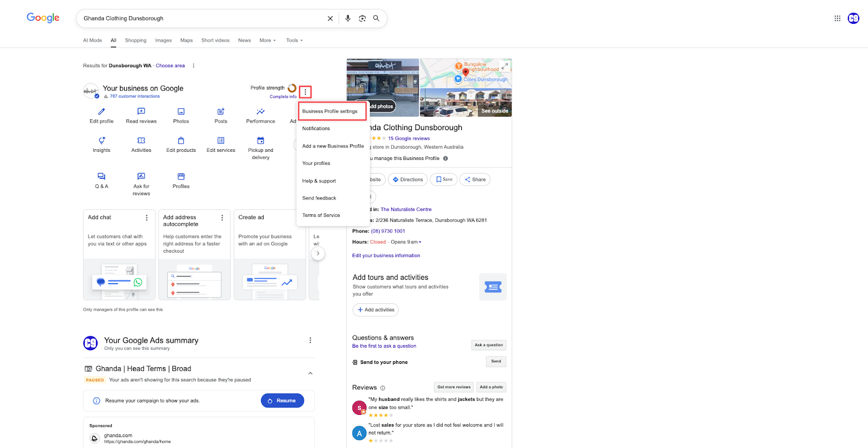Select Business Profile settings menu item

tap(330, 111)
